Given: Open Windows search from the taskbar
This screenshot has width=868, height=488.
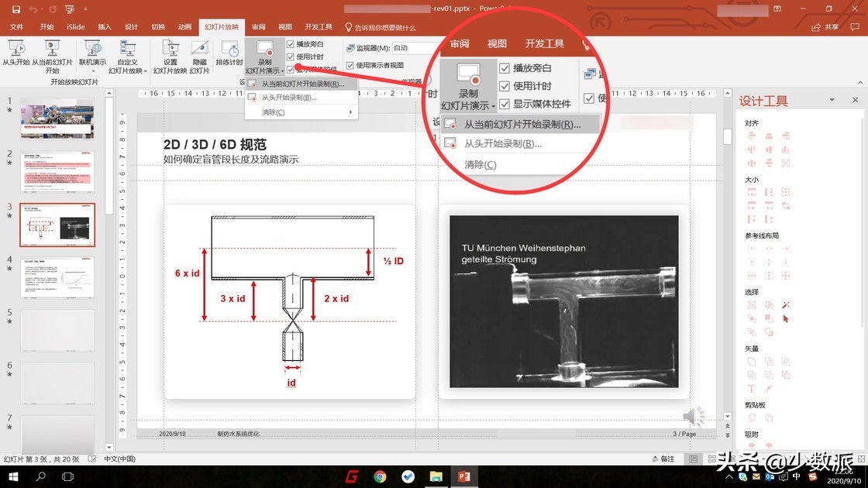Looking at the screenshot, I should (x=40, y=476).
